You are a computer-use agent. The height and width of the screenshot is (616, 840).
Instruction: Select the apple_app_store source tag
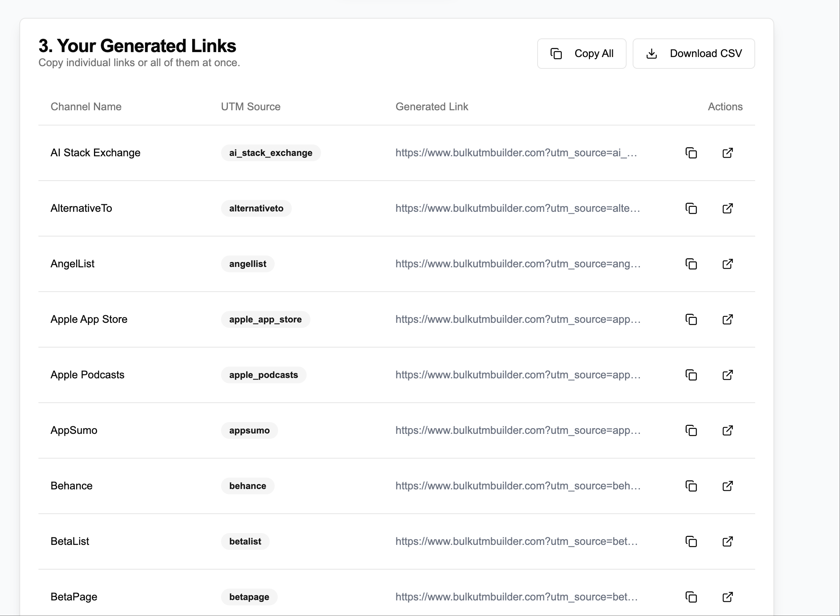pyautogui.click(x=266, y=319)
